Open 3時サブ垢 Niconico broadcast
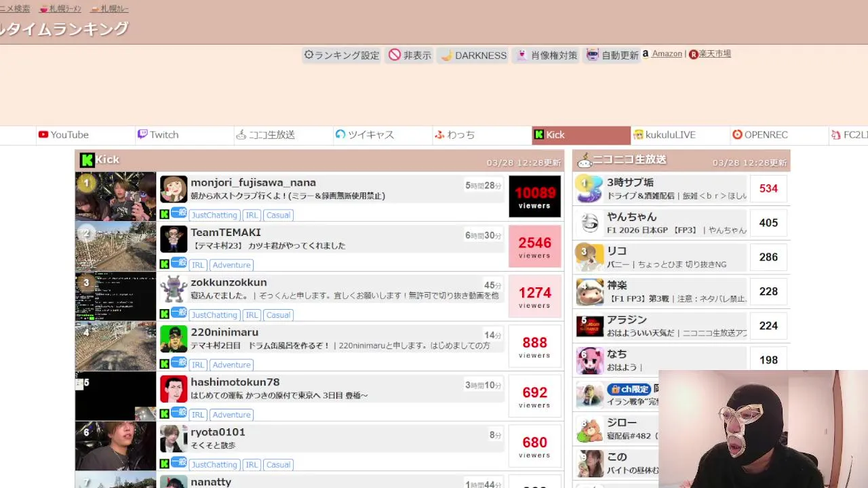 (630, 182)
